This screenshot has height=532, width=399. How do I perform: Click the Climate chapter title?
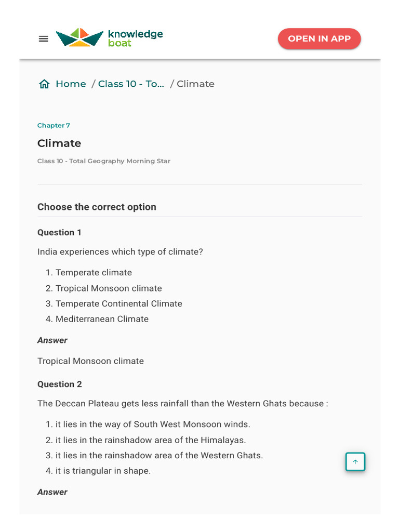[x=59, y=143]
